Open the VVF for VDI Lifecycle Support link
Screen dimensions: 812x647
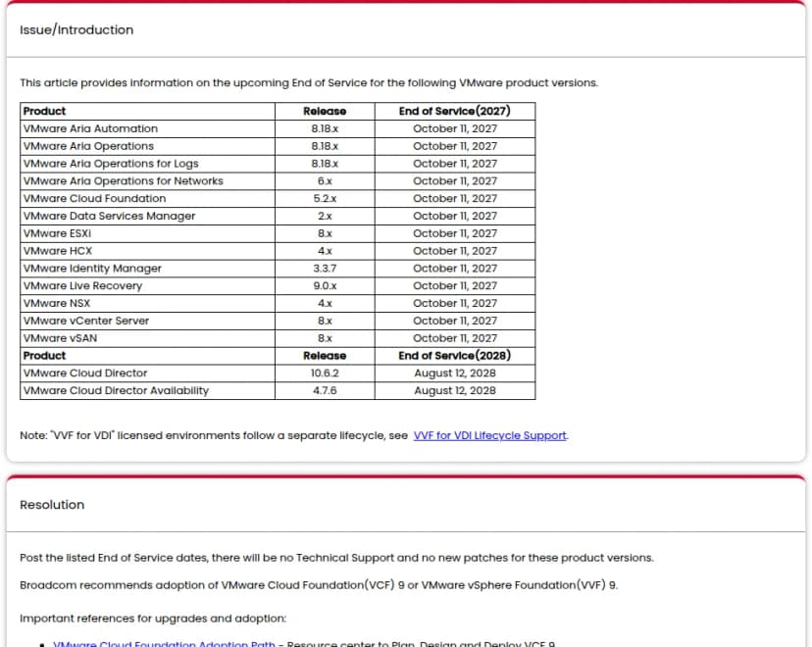click(x=489, y=435)
